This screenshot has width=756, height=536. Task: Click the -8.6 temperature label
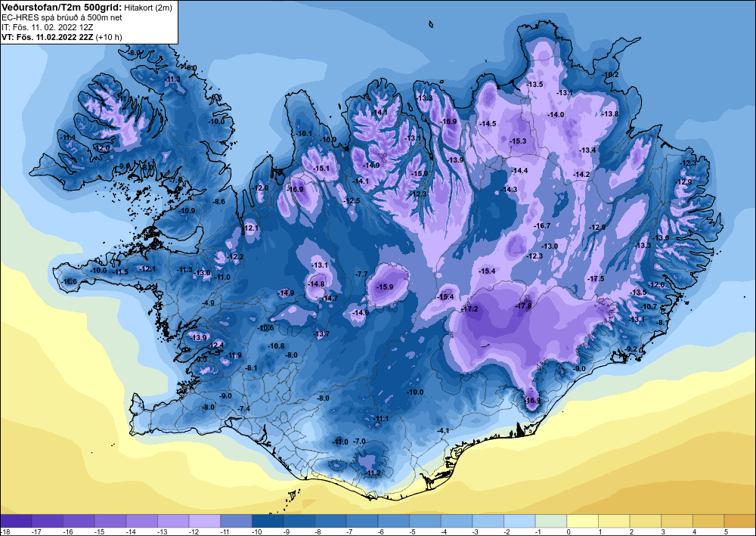click(x=219, y=202)
